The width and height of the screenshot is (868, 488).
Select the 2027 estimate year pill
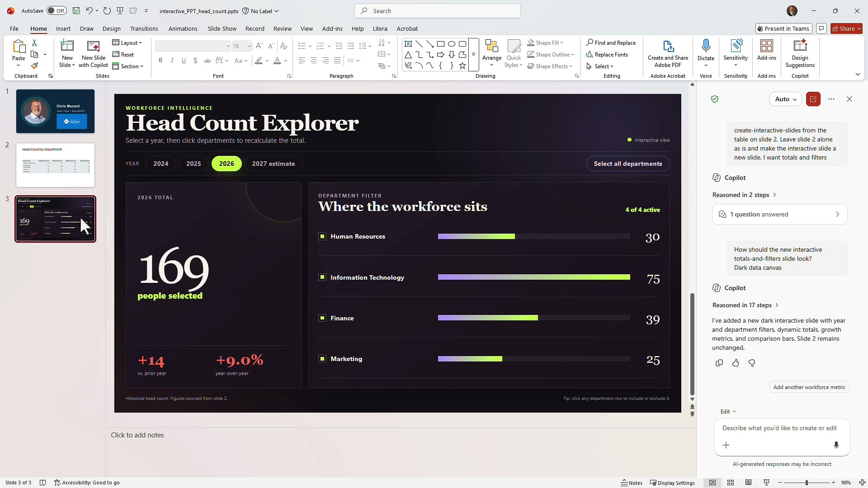pos(274,164)
